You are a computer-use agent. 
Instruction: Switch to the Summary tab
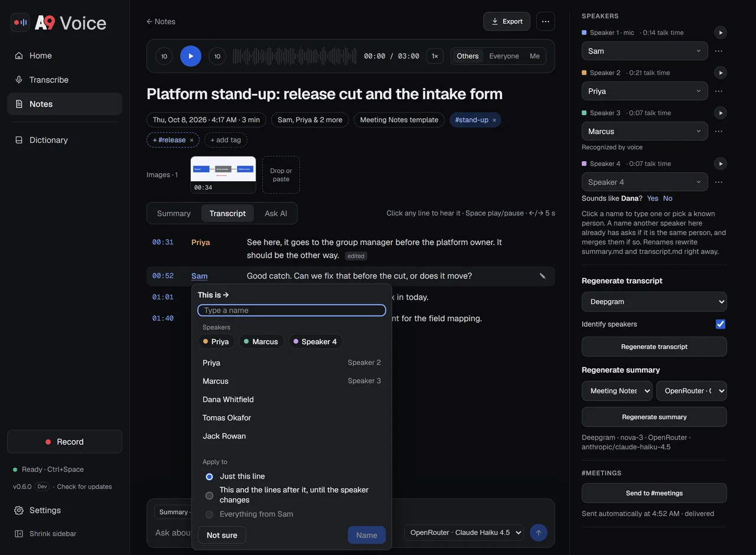click(x=174, y=213)
